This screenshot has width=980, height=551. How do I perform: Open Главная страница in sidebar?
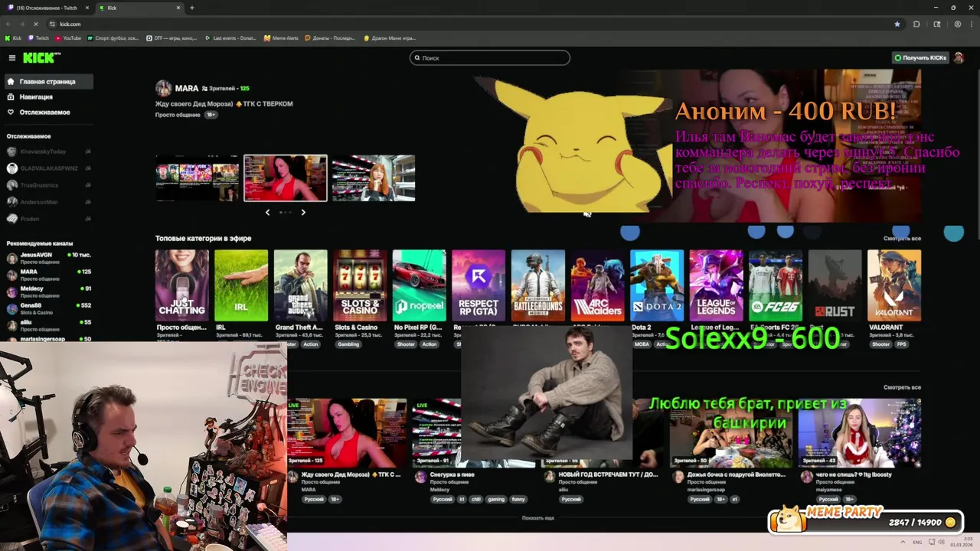47,81
